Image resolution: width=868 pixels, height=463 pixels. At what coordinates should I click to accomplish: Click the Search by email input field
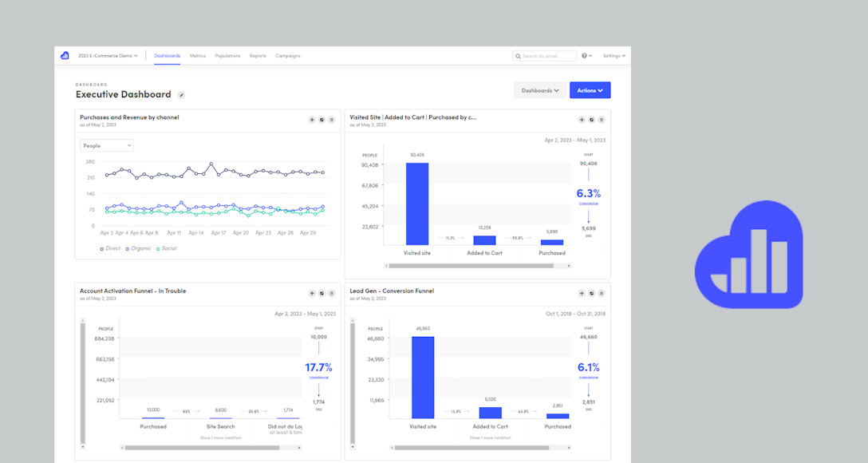tap(545, 55)
